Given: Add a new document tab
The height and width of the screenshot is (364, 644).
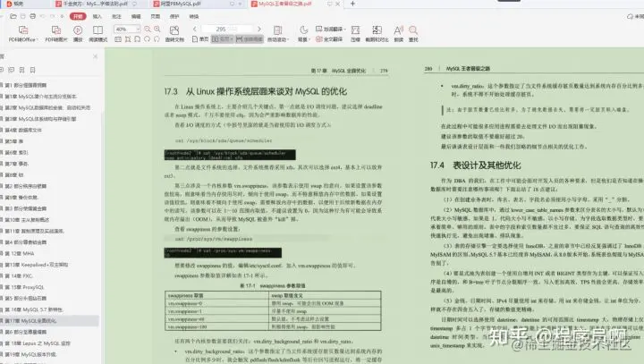Looking at the screenshot, I should 352,4.
